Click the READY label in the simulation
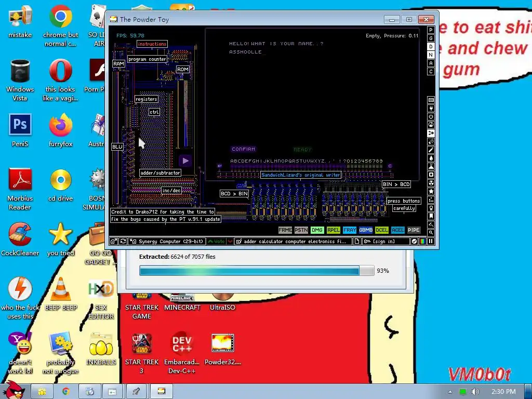Viewport: 532px width, 399px height. [x=302, y=149]
